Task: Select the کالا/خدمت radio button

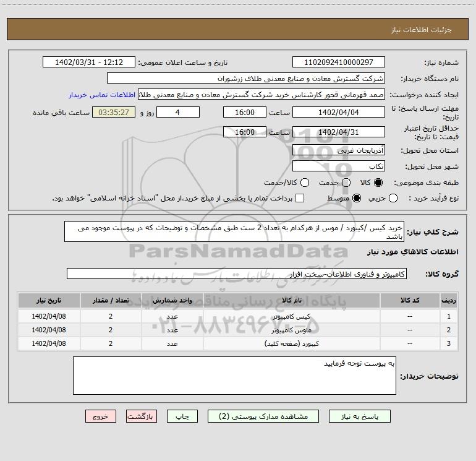Action: tap(305, 183)
